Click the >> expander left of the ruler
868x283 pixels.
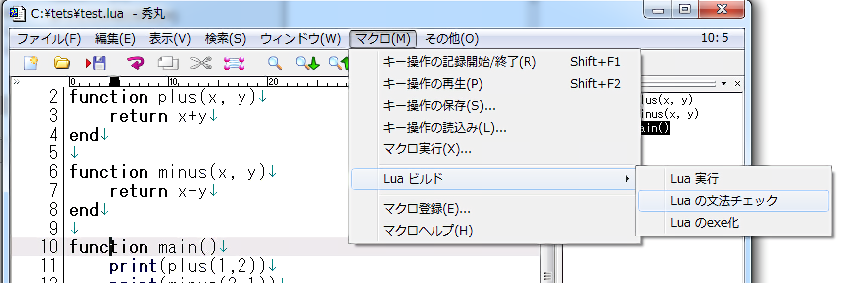17,82
